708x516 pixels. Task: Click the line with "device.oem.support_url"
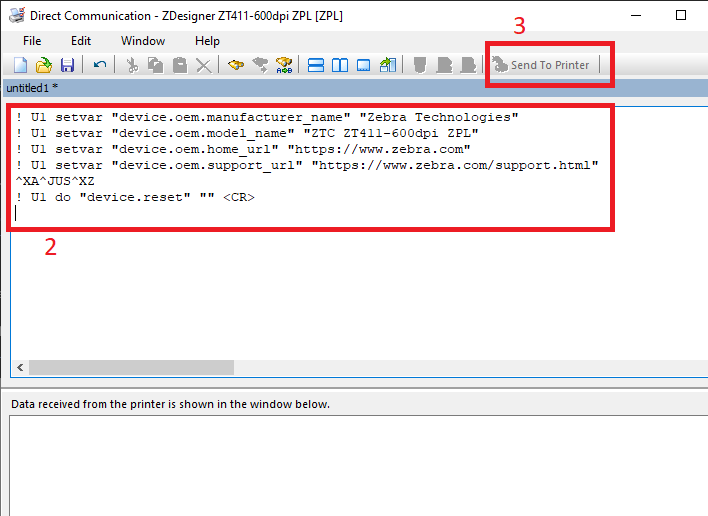tap(307, 165)
